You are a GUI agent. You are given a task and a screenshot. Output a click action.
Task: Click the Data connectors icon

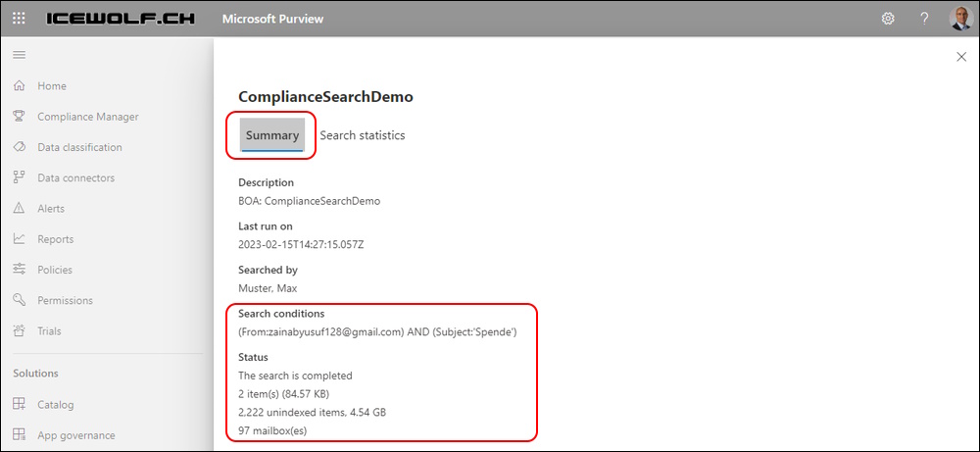pyautogui.click(x=20, y=177)
